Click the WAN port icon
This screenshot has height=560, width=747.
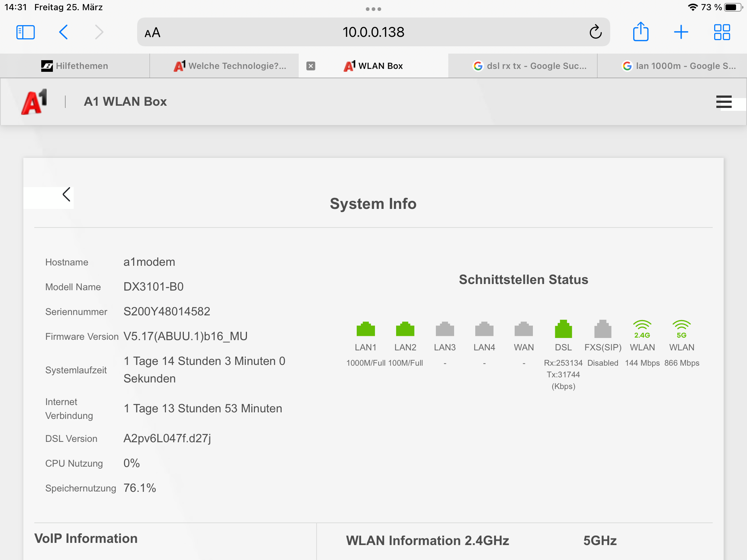(x=523, y=329)
